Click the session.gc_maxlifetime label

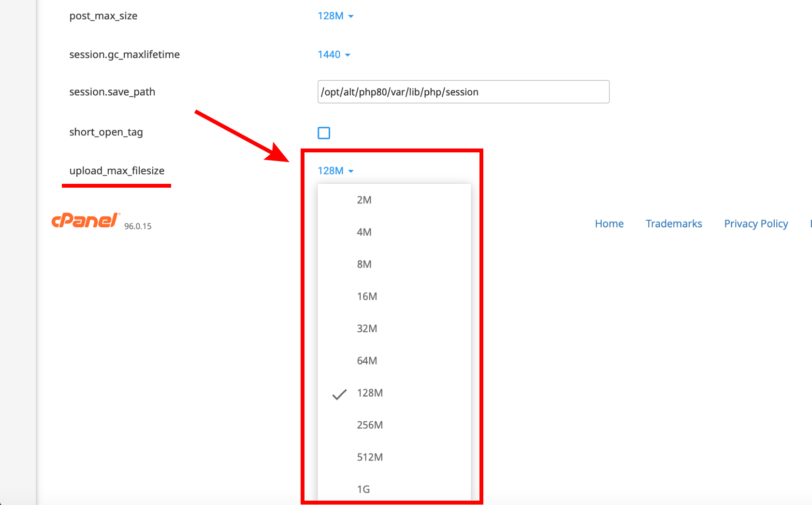click(124, 55)
